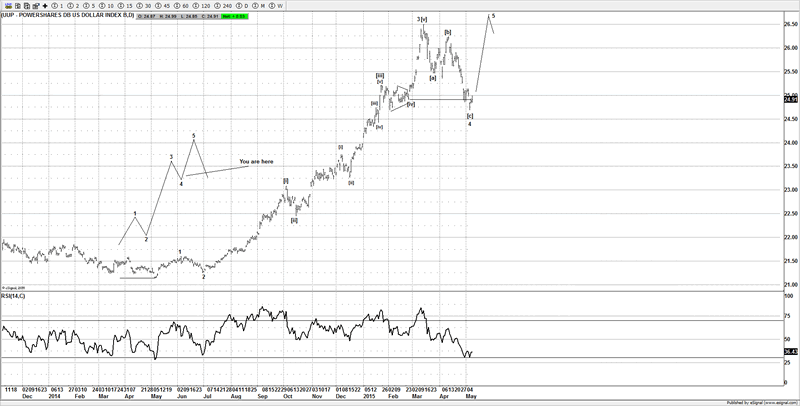Viewport: 800px width, 406px height.
Task: Click the 26.50 price axis label
Action: [791, 24]
